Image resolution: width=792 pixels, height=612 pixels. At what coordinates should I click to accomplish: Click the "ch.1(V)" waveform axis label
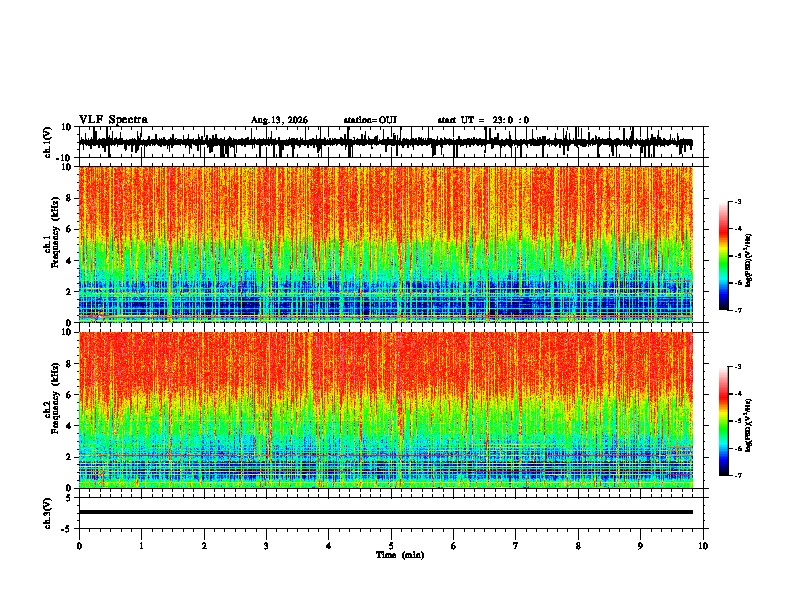pyautogui.click(x=48, y=142)
